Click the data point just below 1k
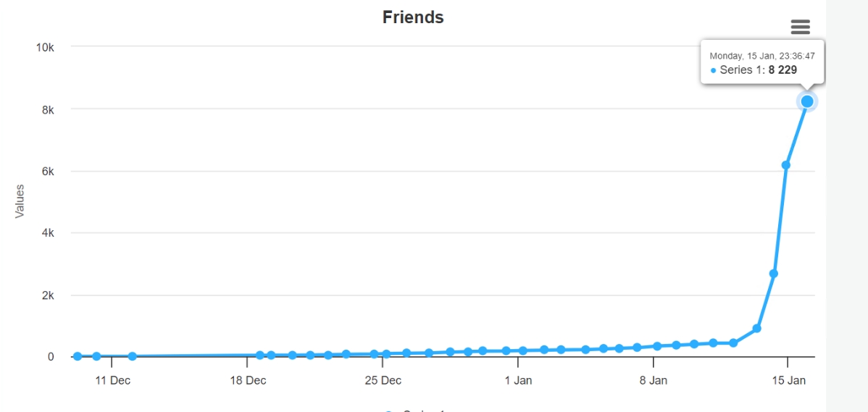This screenshot has width=868, height=412. click(x=756, y=329)
